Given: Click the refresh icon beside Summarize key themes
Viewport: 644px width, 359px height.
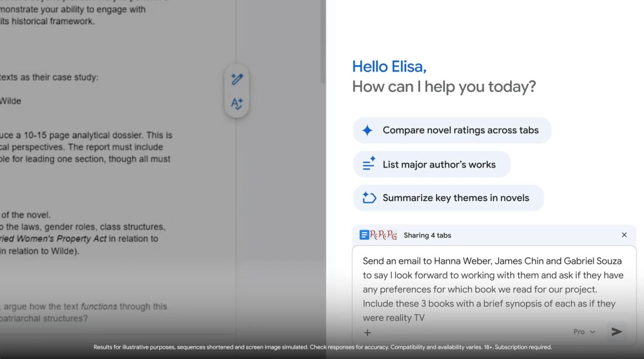Looking at the screenshot, I should click(x=367, y=198).
